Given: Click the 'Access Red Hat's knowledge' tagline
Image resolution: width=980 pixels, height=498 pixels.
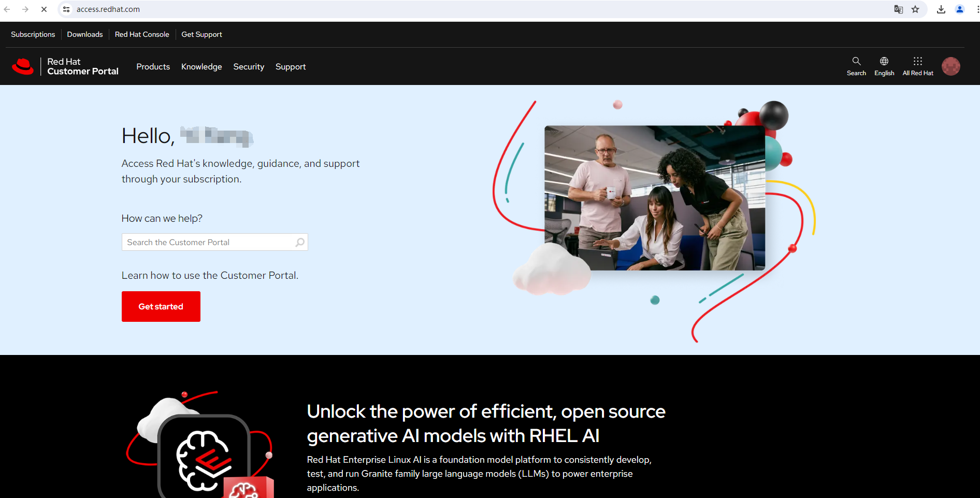Looking at the screenshot, I should point(240,171).
